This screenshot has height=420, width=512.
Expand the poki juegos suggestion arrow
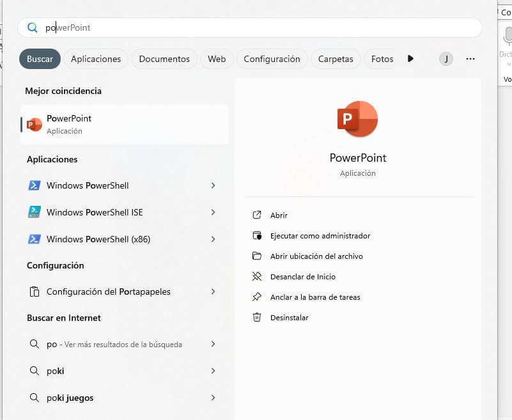(x=213, y=398)
